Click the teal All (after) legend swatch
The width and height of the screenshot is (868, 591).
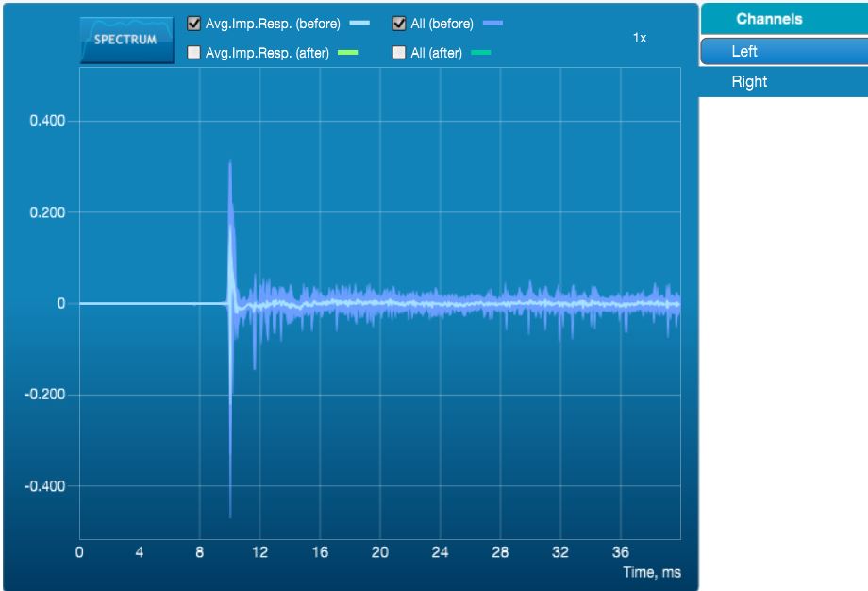480,53
